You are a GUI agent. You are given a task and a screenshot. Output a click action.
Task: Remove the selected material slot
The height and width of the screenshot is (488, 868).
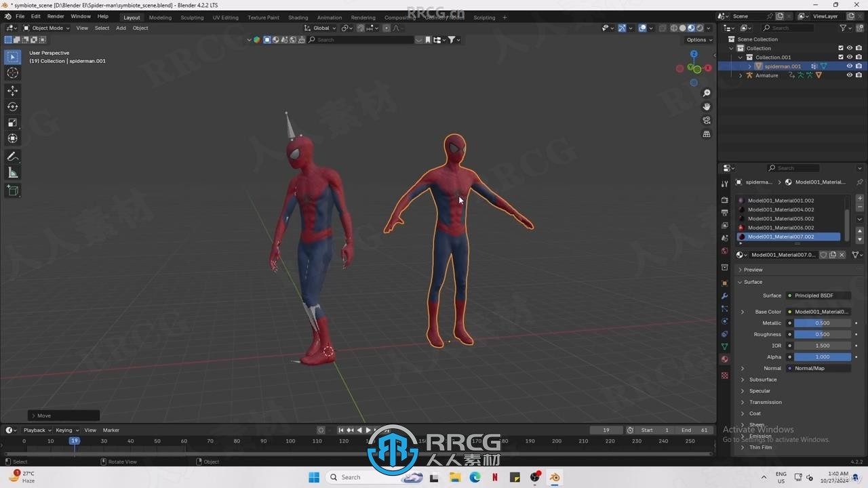coord(860,208)
